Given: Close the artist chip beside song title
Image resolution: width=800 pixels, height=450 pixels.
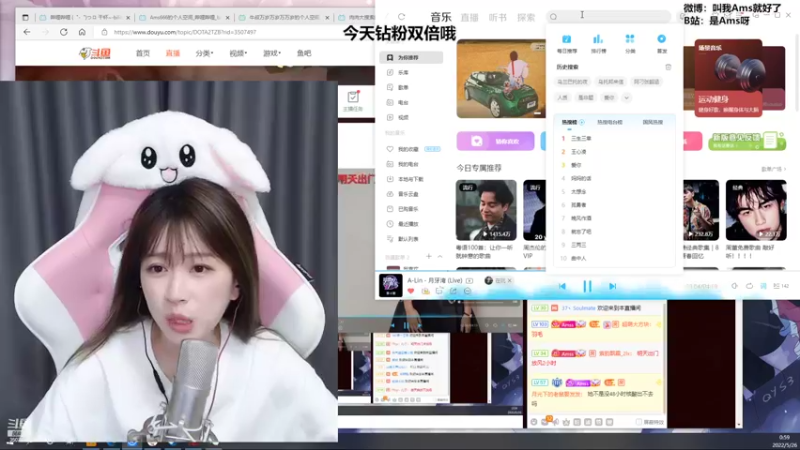Looking at the screenshot, I should pyautogui.click(x=509, y=281).
